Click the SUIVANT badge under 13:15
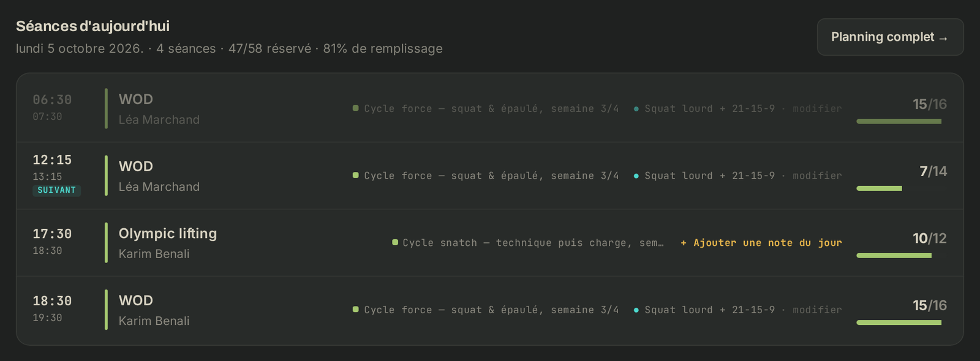This screenshot has height=361, width=980. pos(56,190)
